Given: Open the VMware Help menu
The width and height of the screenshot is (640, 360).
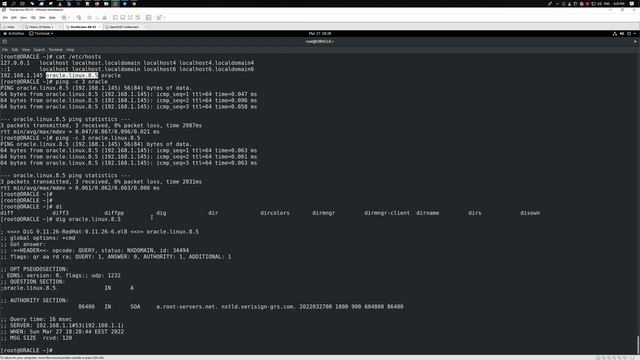Looking at the screenshot, I should click(52, 18).
